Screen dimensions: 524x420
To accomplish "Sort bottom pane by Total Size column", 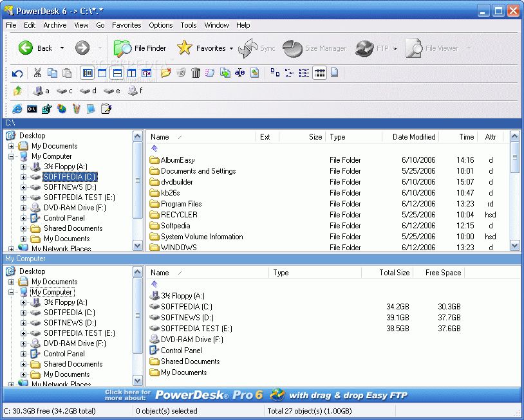I will click(x=388, y=273).
